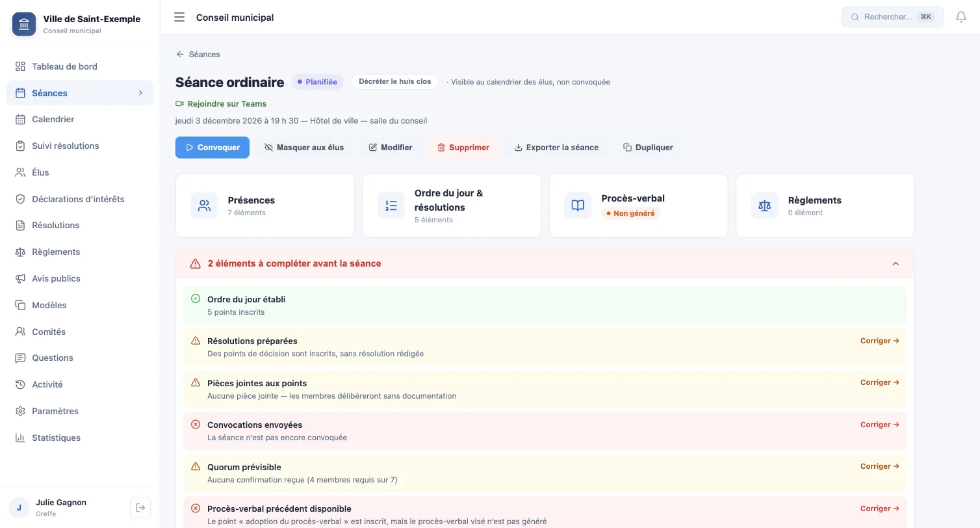Click the Ville de Saint-Exemple logo
The height and width of the screenshot is (528, 980).
(24, 24)
